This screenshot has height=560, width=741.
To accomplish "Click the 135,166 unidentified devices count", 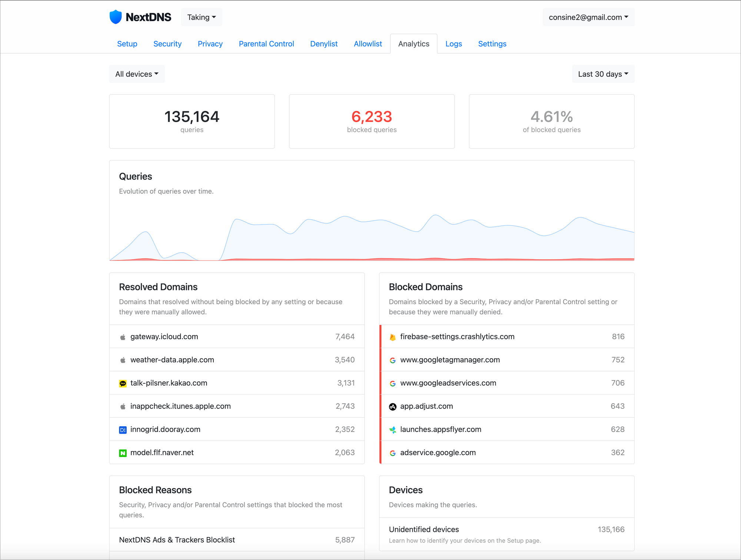I will click(x=611, y=530).
